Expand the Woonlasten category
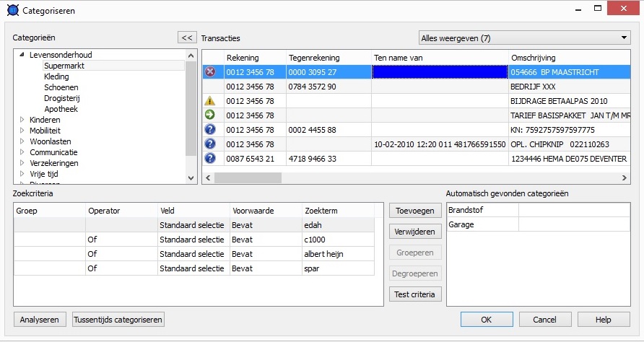Image resolution: width=644 pixels, height=342 pixels. pyautogui.click(x=22, y=141)
